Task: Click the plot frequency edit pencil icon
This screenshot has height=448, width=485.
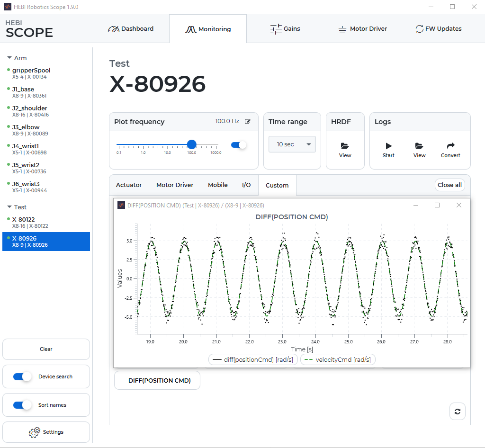Action: coord(247,121)
